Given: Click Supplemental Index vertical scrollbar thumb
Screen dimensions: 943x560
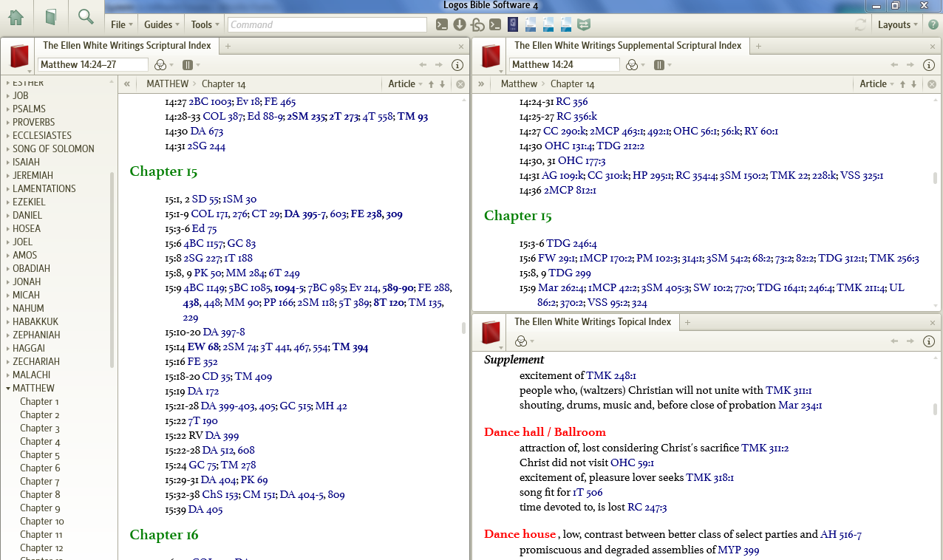Looking at the screenshot, I should pyautogui.click(x=936, y=178).
